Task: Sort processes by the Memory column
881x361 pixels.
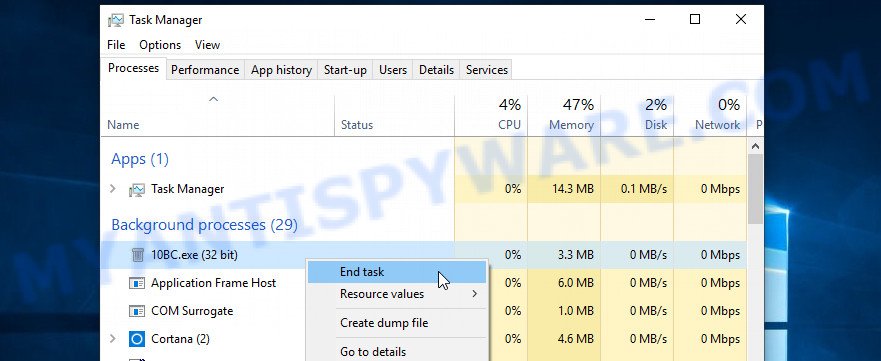Action: point(564,115)
